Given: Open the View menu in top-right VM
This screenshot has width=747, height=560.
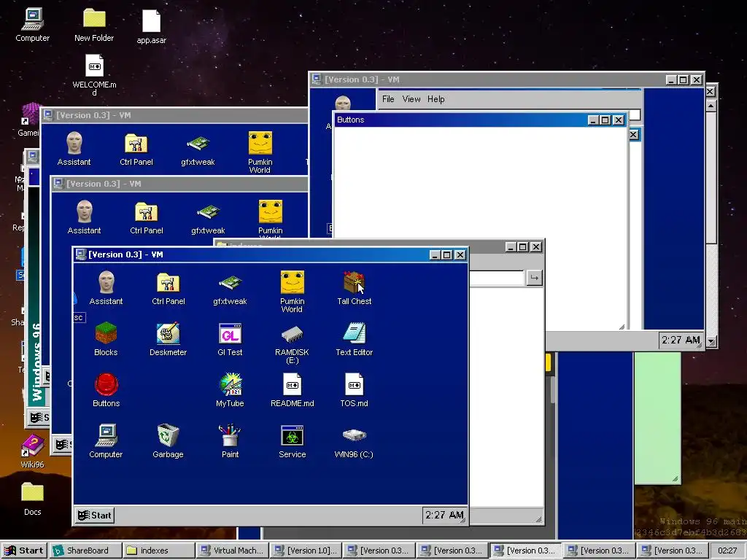Looking at the screenshot, I should 411,99.
